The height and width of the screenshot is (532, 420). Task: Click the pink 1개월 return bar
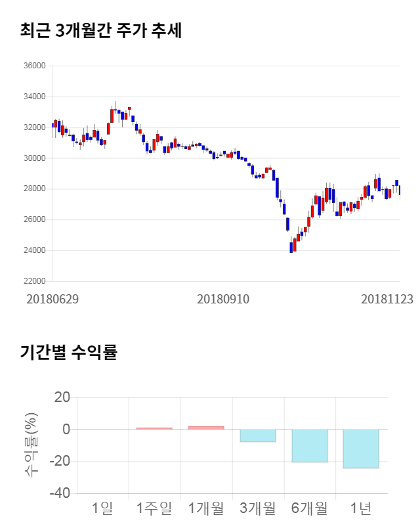tap(206, 428)
